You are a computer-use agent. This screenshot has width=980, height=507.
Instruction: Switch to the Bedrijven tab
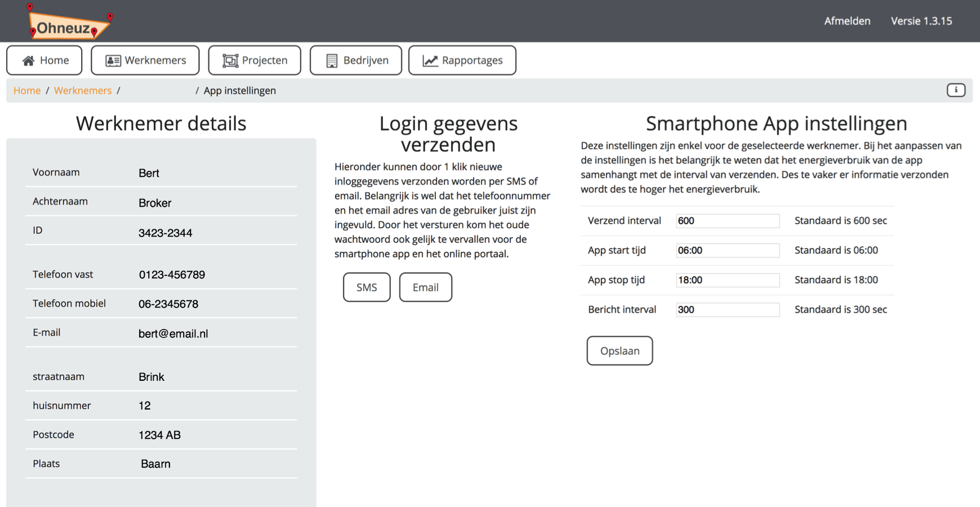click(x=355, y=60)
